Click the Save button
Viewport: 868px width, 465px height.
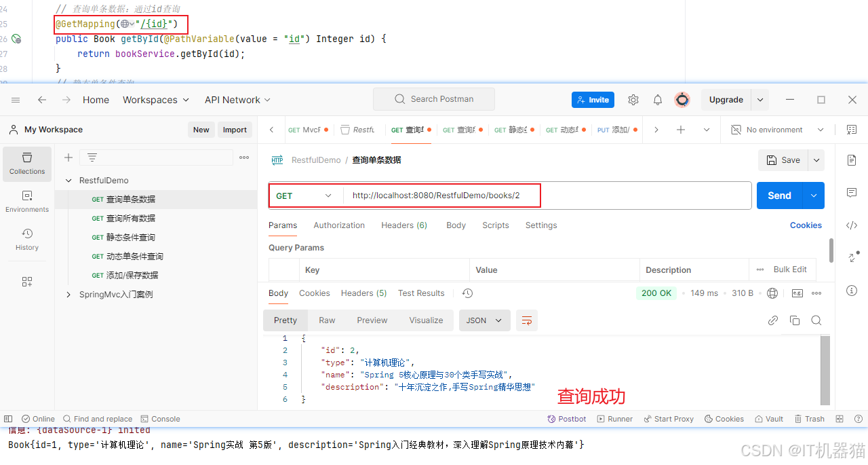783,160
